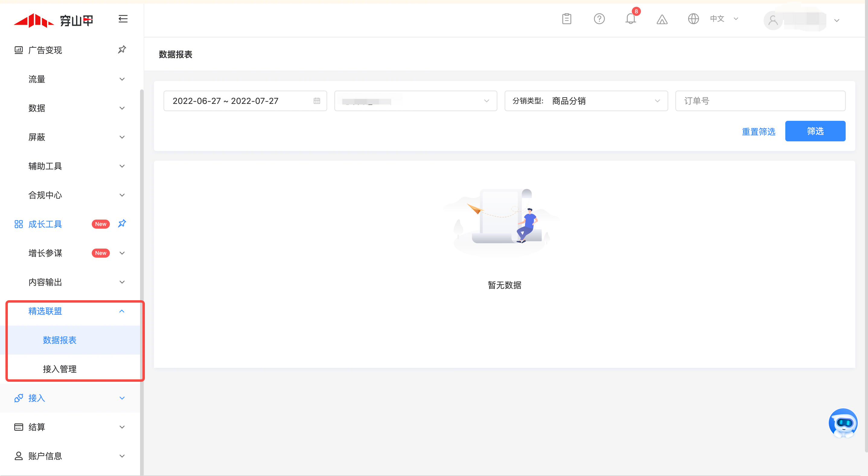Open the clipboard document icon in the header
Screen dimensions: 868x476
point(566,19)
